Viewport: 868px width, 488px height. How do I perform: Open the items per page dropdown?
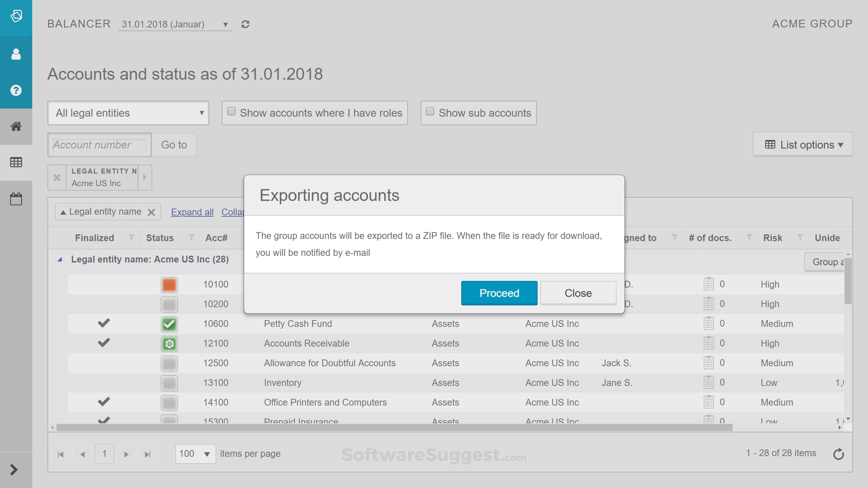tap(195, 453)
